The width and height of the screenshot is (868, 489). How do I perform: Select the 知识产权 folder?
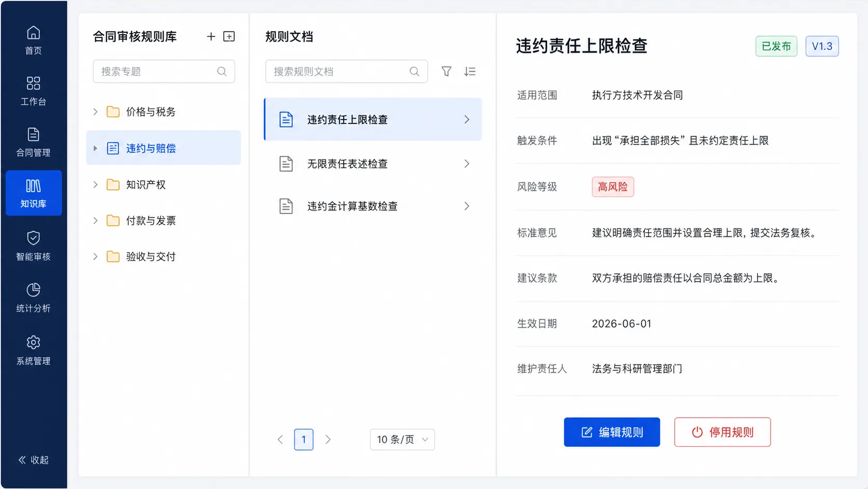pyautogui.click(x=164, y=184)
